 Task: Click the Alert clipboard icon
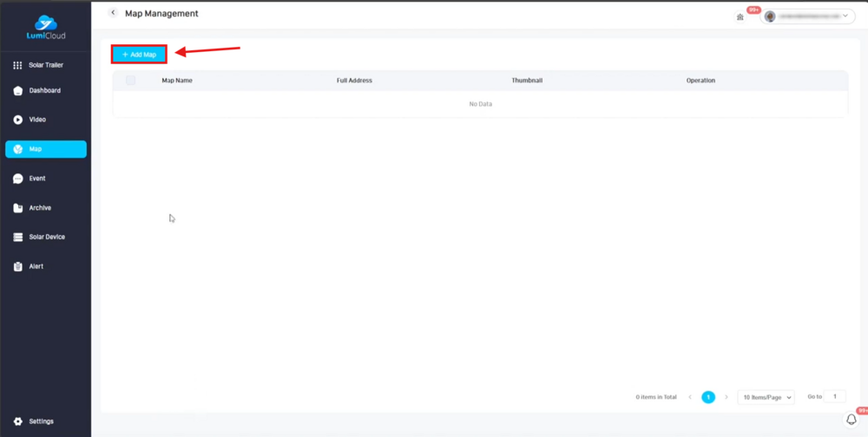click(17, 266)
